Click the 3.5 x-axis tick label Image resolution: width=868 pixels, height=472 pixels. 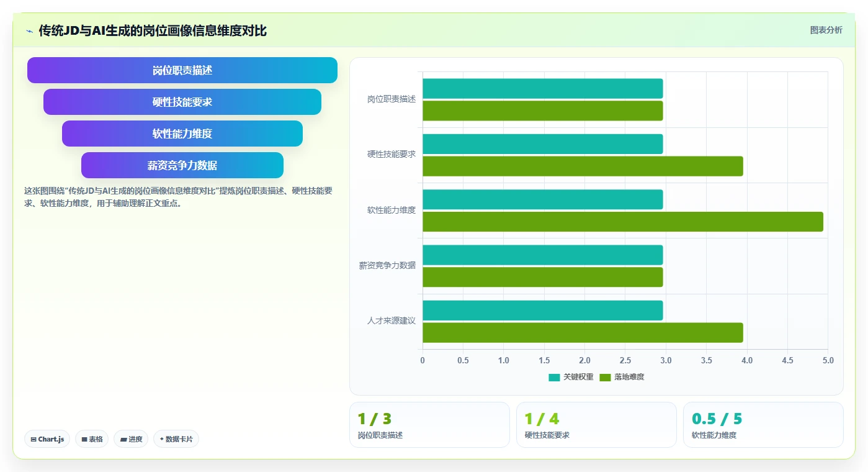pos(706,361)
